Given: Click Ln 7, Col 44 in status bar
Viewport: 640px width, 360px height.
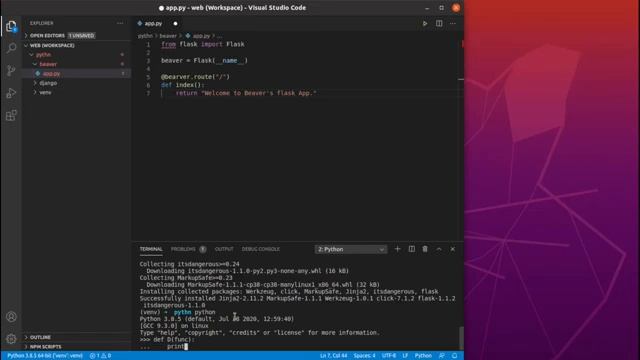Looking at the screenshot, I should coord(333,356).
